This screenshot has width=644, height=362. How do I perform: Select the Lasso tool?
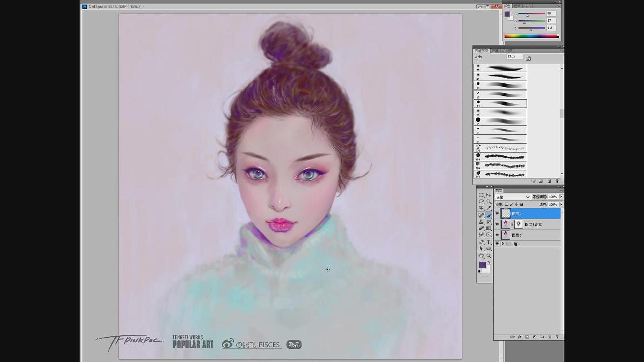click(481, 201)
